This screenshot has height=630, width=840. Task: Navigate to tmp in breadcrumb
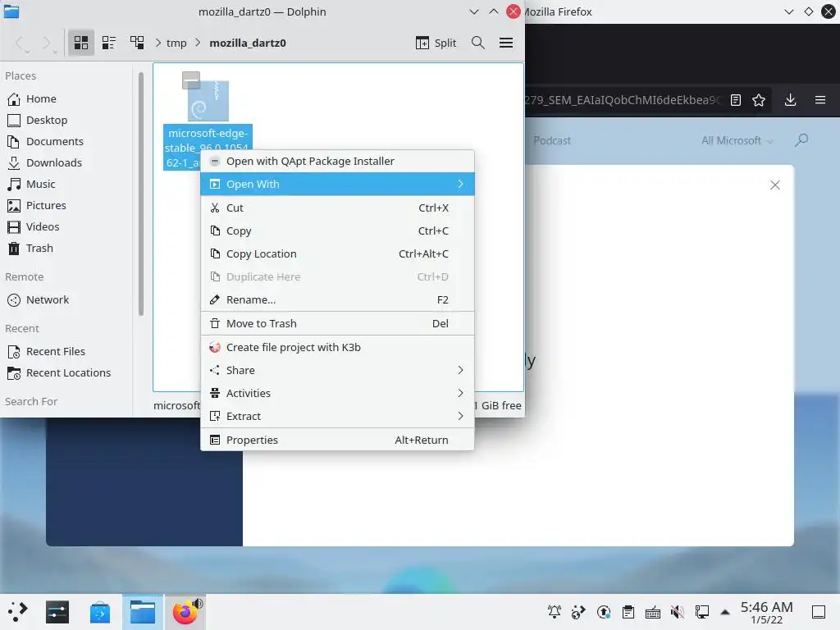pyautogui.click(x=176, y=43)
